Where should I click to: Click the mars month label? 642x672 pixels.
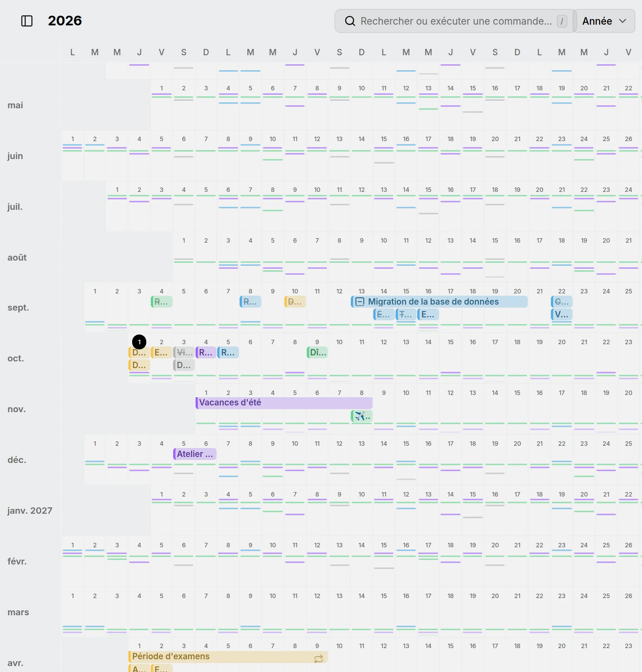click(18, 612)
